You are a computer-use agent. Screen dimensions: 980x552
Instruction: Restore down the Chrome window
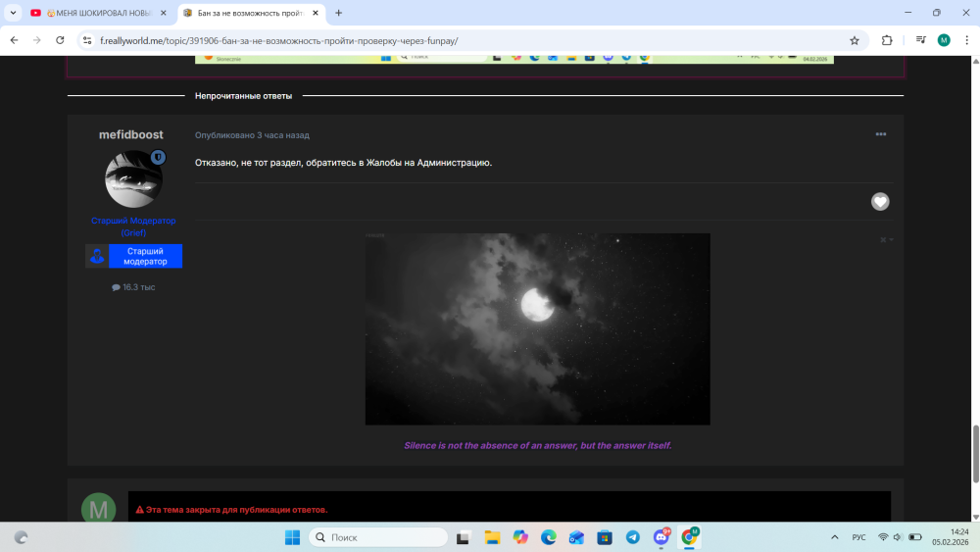[x=937, y=13]
